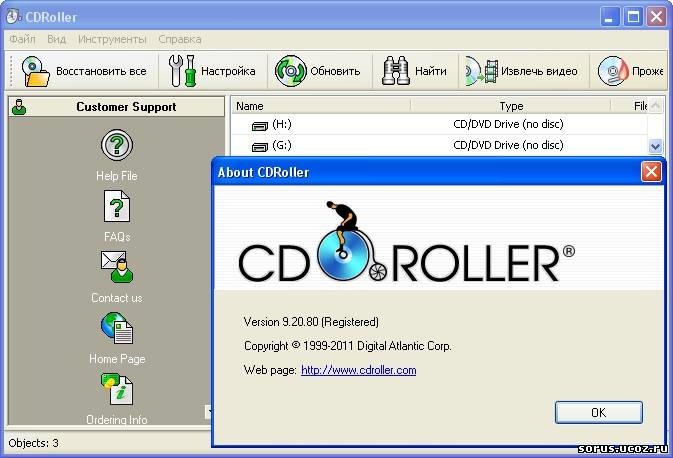
Task: Click the scroll-up arrow of drive list
Action: (655, 106)
